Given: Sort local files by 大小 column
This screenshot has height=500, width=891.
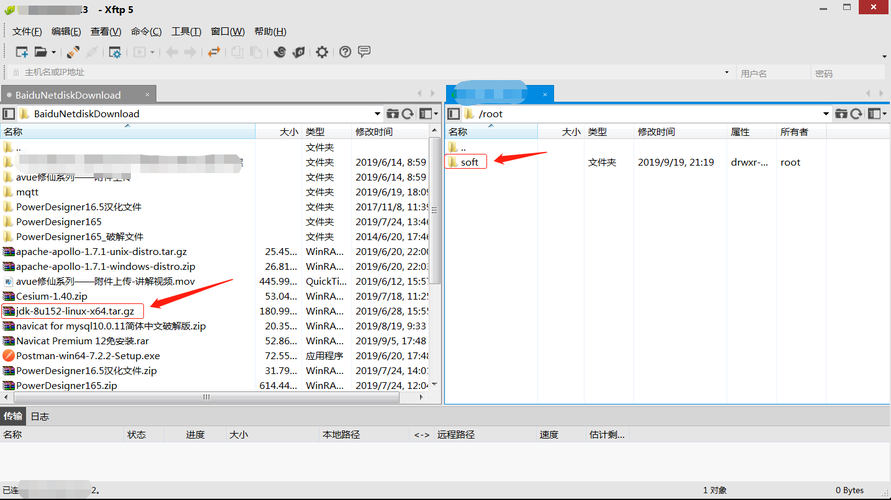Looking at the screenshot, I should [x=278, y=132].
